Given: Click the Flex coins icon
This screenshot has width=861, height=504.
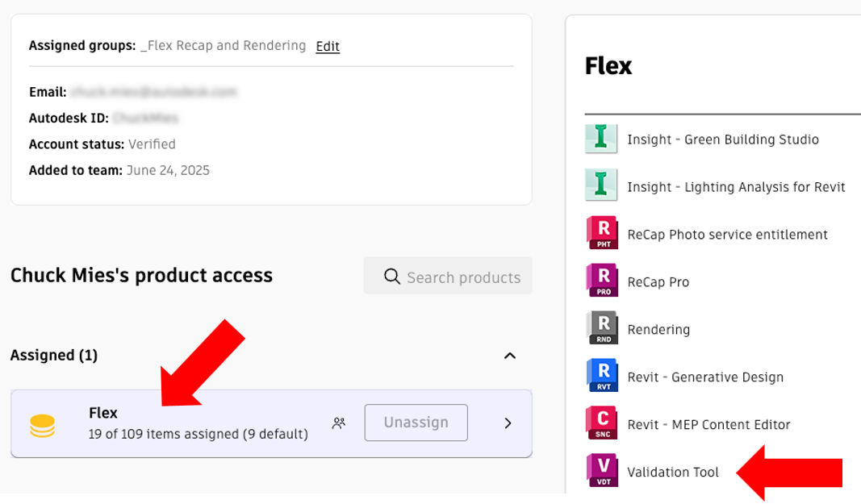Looking at the screenshot, I should coord(43,425).
